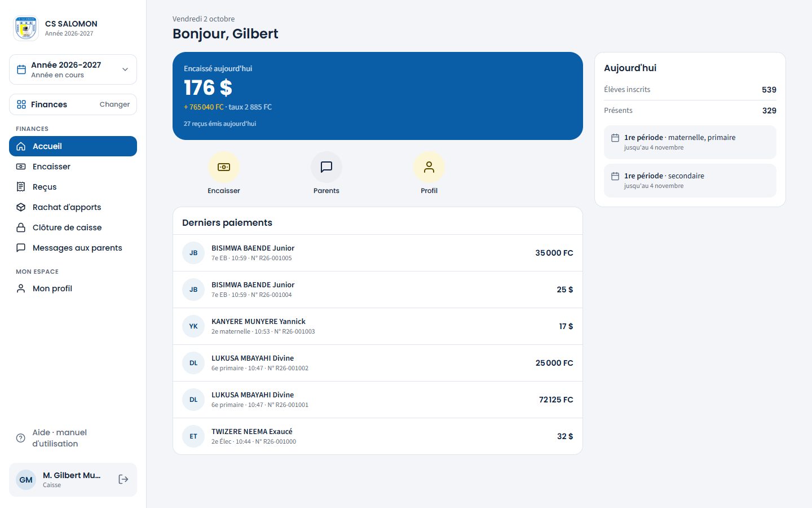This screenshot has width=812, height=508.
Task: Click the ET avatar for Exaucé
Action: pyautogui.click(x=193, y=436)
